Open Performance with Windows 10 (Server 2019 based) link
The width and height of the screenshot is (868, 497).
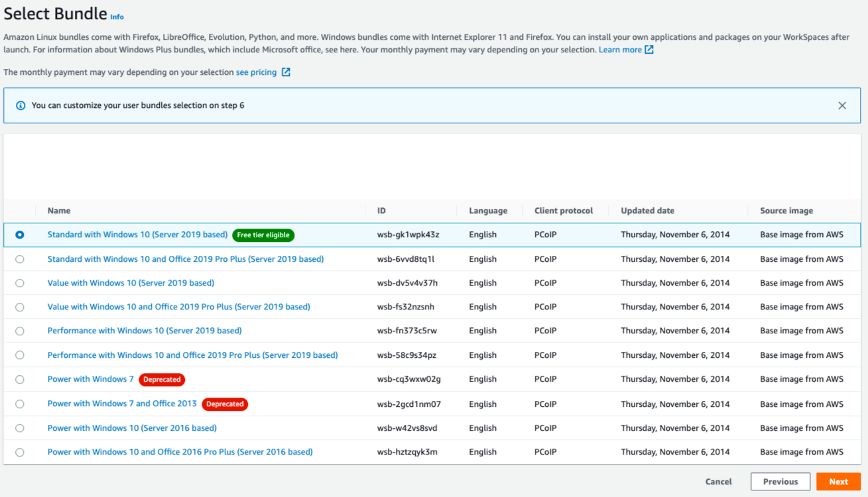[145, 331]
